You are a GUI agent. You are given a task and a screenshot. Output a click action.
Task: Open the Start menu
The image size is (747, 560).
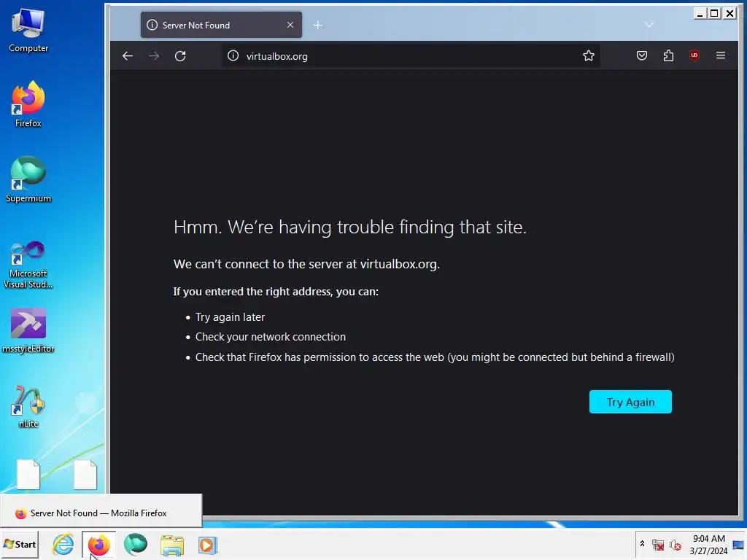point(20,544)
